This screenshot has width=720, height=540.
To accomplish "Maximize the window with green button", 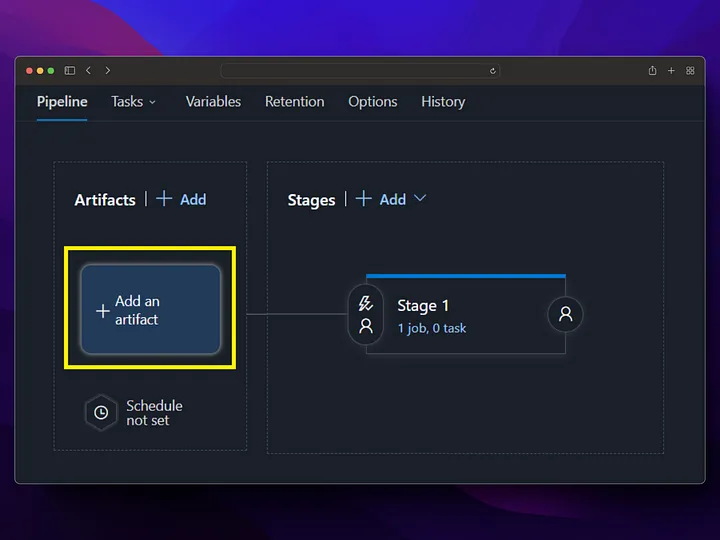I will [51, 71].
